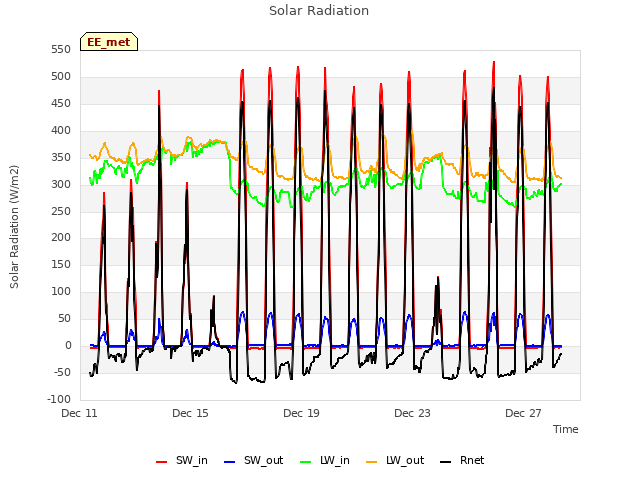
Task: Click the red SW_in legend swatch
Action: pyautogui.click(x=162, y=462)
